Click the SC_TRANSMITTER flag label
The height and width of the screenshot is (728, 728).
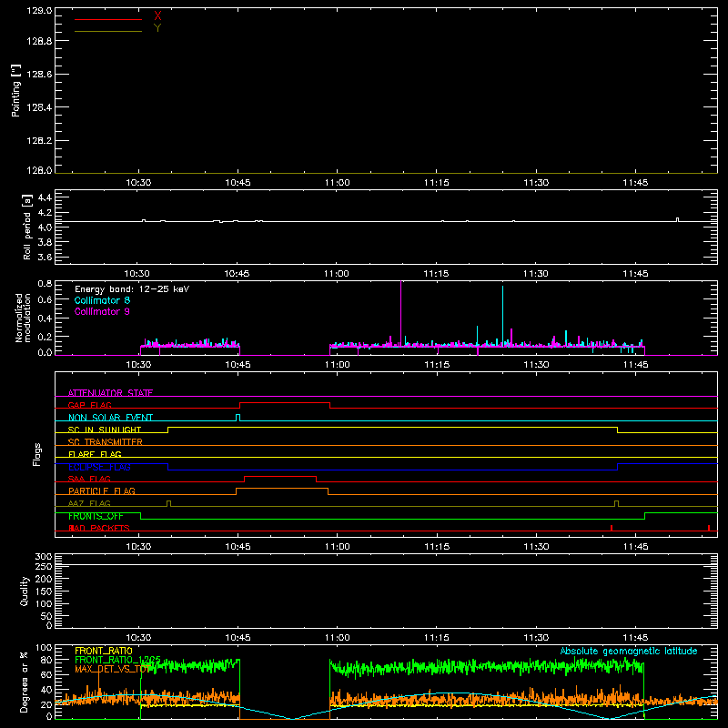[x=106, y=442]
